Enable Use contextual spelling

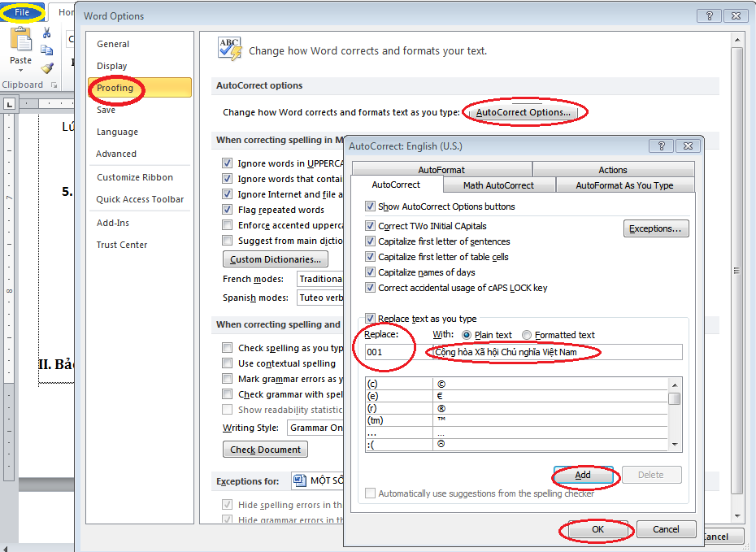227,363
